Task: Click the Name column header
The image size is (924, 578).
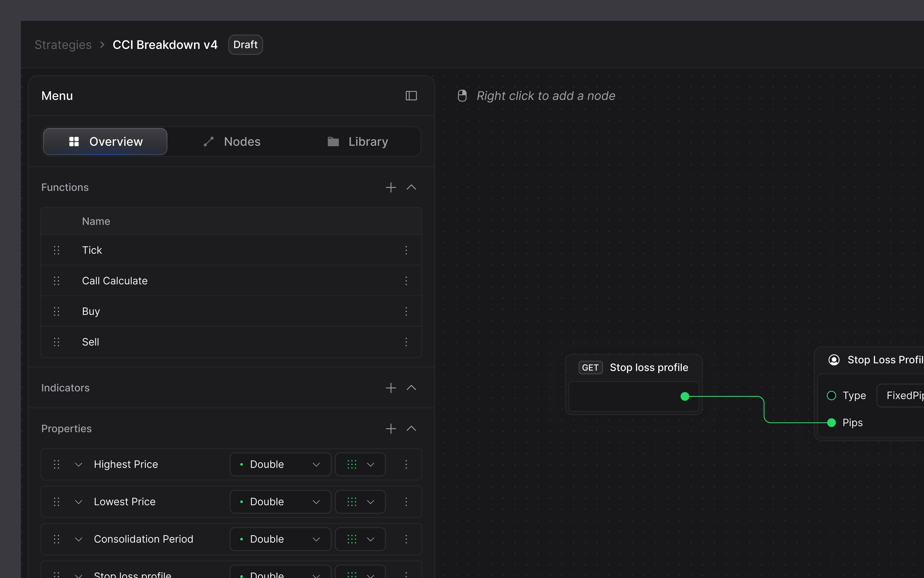Action: 96,221
